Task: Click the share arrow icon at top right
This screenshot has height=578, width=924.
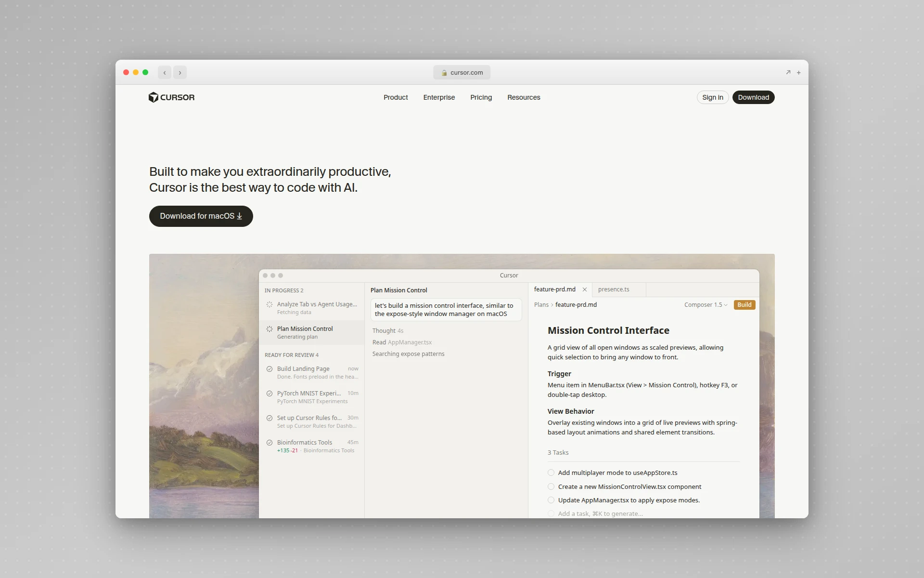Action: tap(788, 72)
